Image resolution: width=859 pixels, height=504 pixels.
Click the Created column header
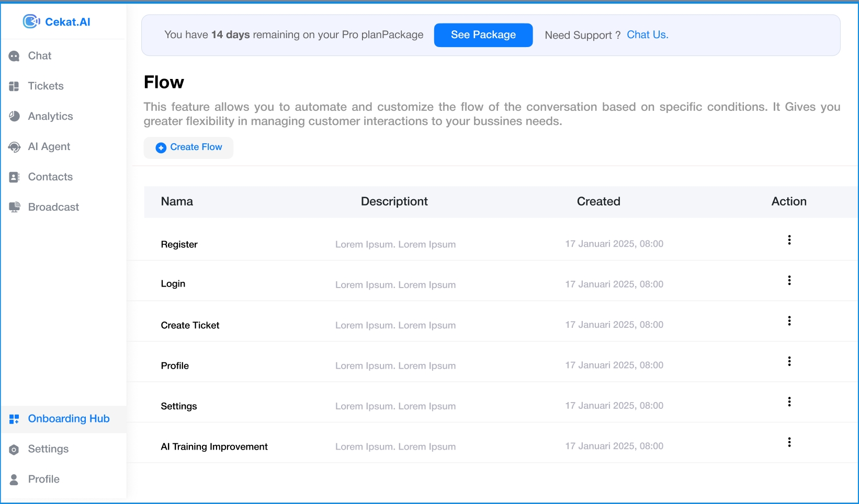[598, 202]
